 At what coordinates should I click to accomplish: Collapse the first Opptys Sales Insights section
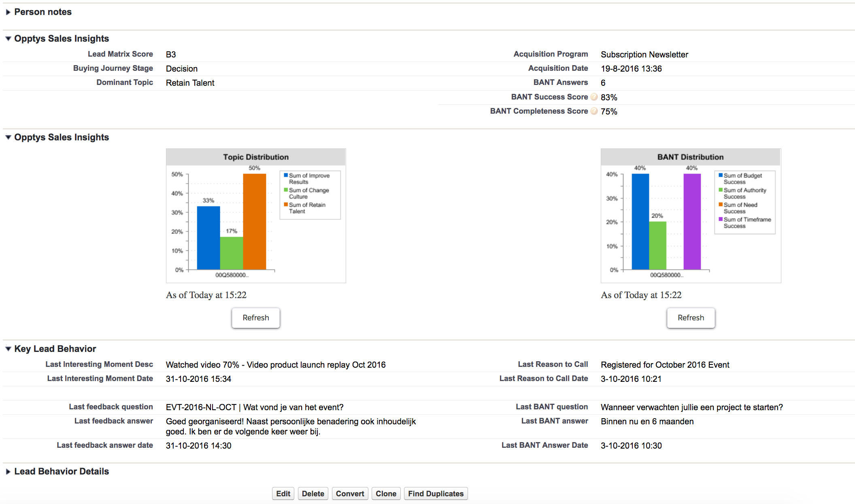click(8, 39)
